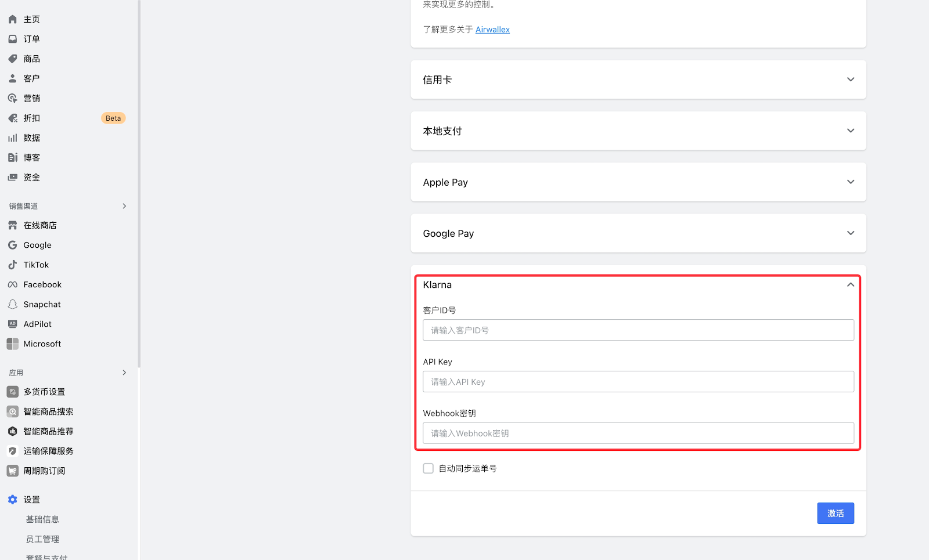929x560 pixels.
Task: Collapse the Klarna section
Action: 850,285
